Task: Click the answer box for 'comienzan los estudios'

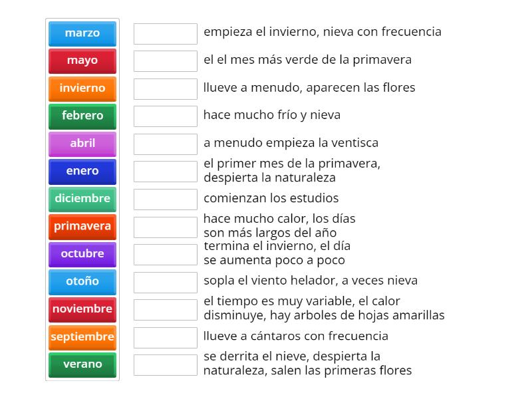Action: 165,198
